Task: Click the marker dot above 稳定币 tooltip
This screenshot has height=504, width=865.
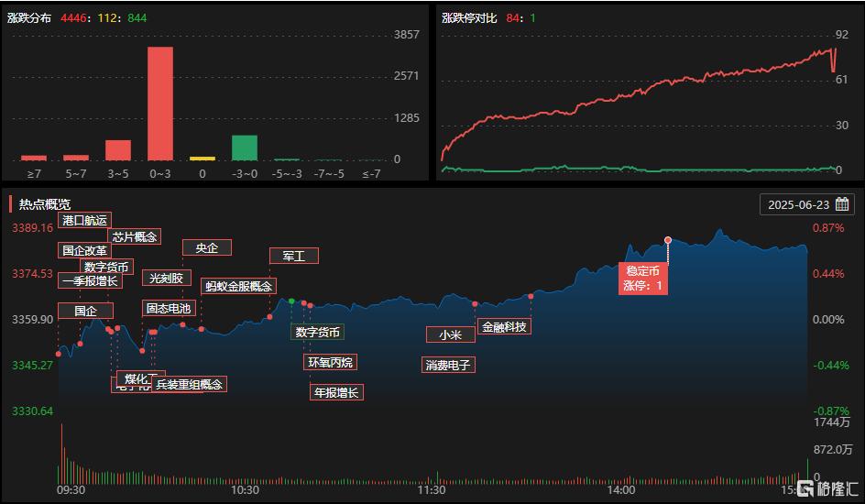Action: [667, 240]
